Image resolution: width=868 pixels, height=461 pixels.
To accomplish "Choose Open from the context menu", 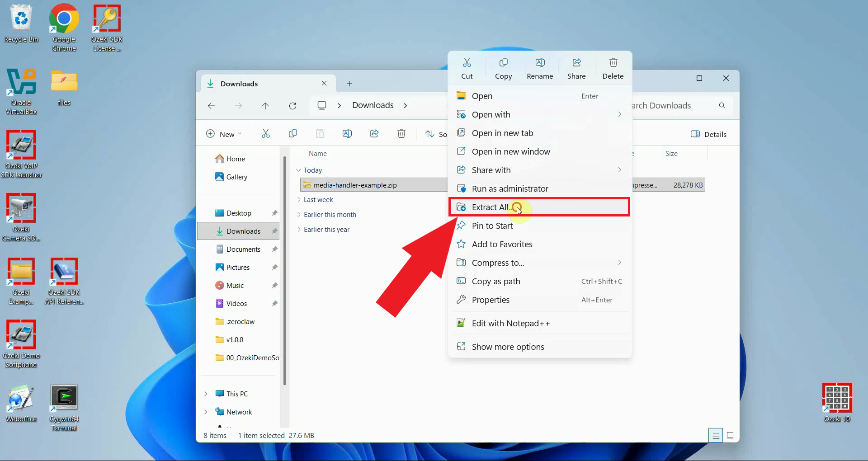I will click(x=539, y=96).
